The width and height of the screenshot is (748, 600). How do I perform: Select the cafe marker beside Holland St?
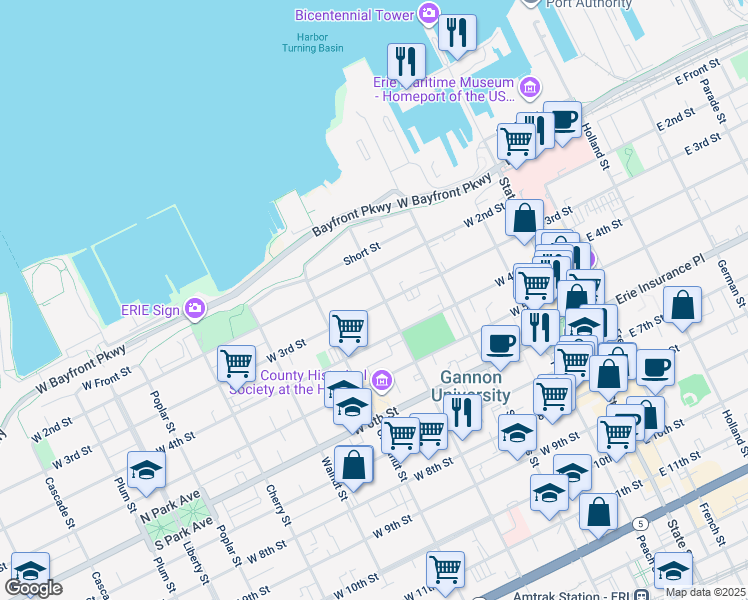(563, 119)
